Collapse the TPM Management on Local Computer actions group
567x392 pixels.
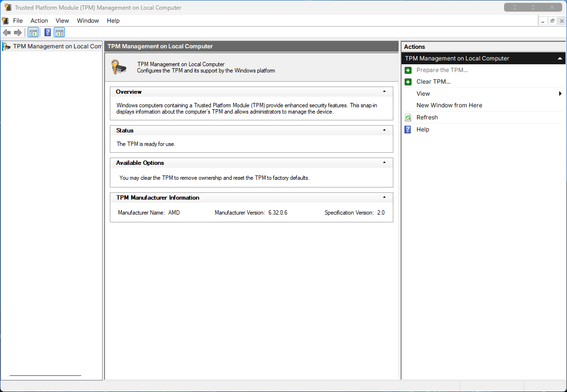[x=560, y=58]
